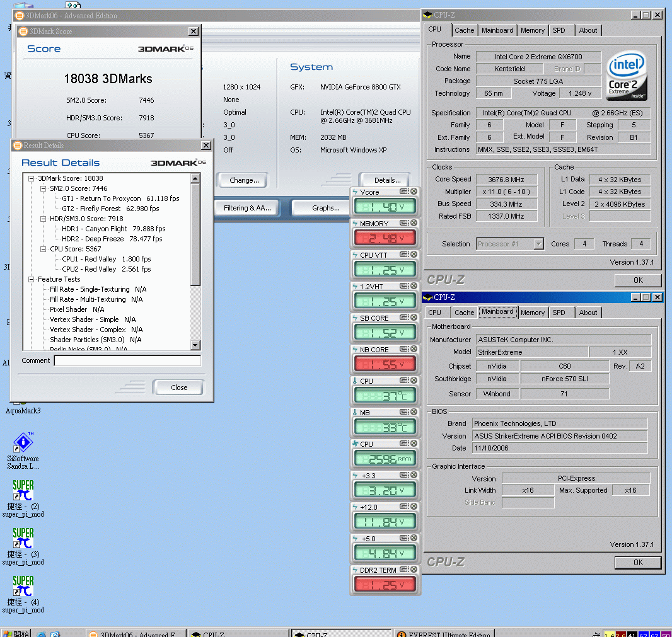This screenshot has height=637, width=672.
Task: Open SPD tab in upper CPU-Z window
Action: pyautogui.click(x=559, y=30)
